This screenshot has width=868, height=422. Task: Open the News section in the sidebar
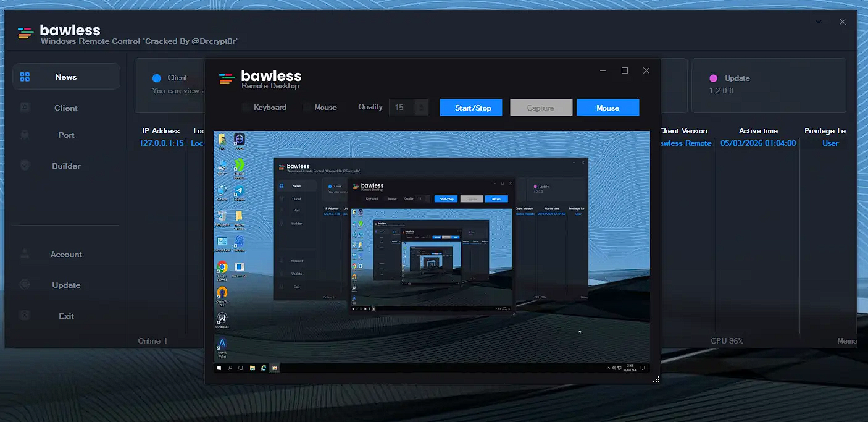tap(65, 76)
